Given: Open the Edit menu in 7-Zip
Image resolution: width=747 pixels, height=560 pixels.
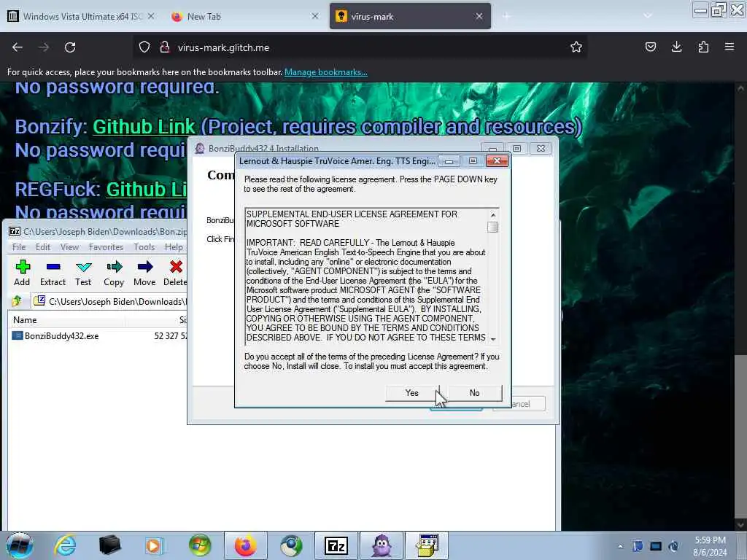Looking at the screenshot, I should tap(43, 246).
